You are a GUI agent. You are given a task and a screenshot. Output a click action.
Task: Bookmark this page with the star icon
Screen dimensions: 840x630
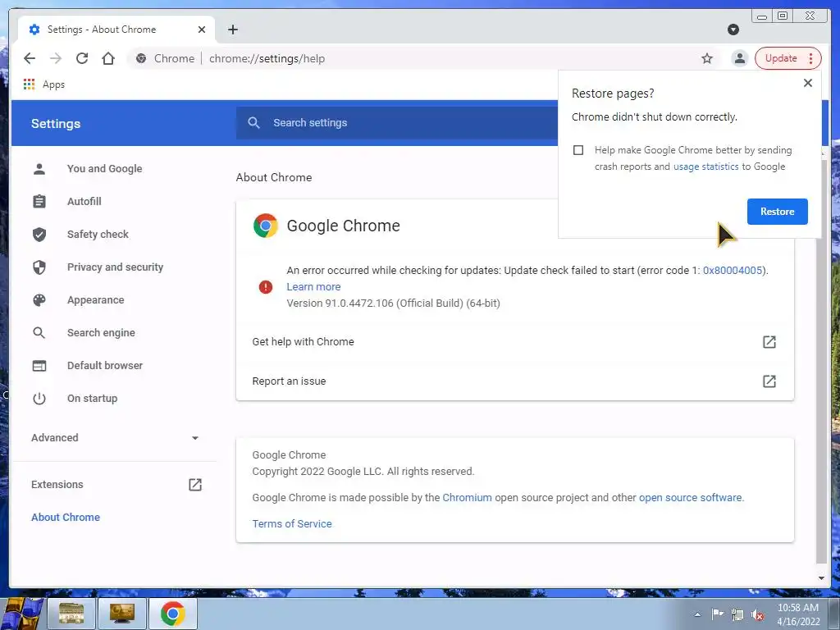(x=707, y=58)
